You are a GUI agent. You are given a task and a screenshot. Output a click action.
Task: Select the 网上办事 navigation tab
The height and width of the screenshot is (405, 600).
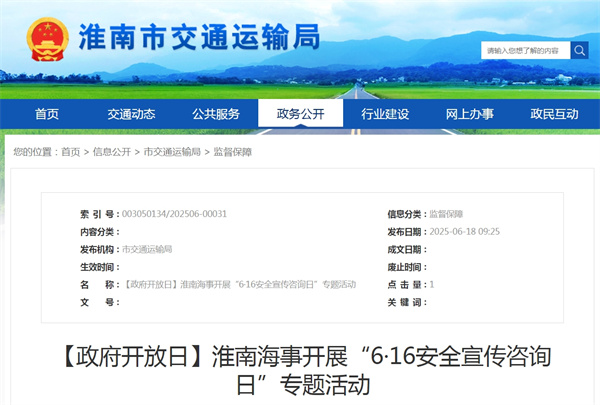[469, 114]
